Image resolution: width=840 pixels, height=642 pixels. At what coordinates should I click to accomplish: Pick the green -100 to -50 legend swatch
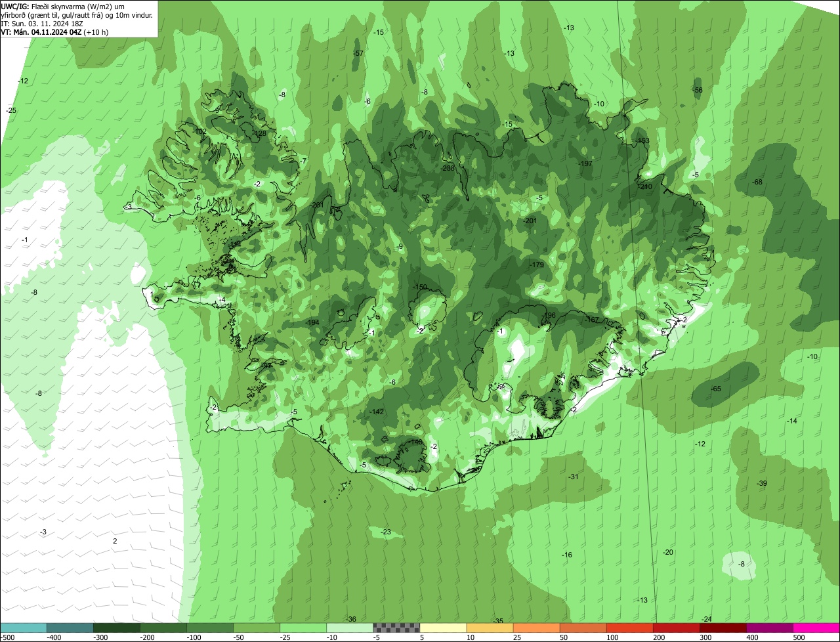pyautogui.click(x=210, y=628)
